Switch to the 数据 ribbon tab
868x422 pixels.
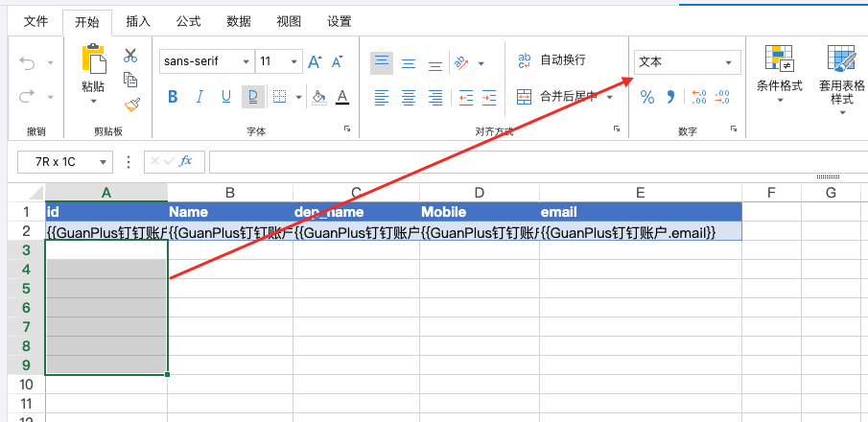(239, 22)
